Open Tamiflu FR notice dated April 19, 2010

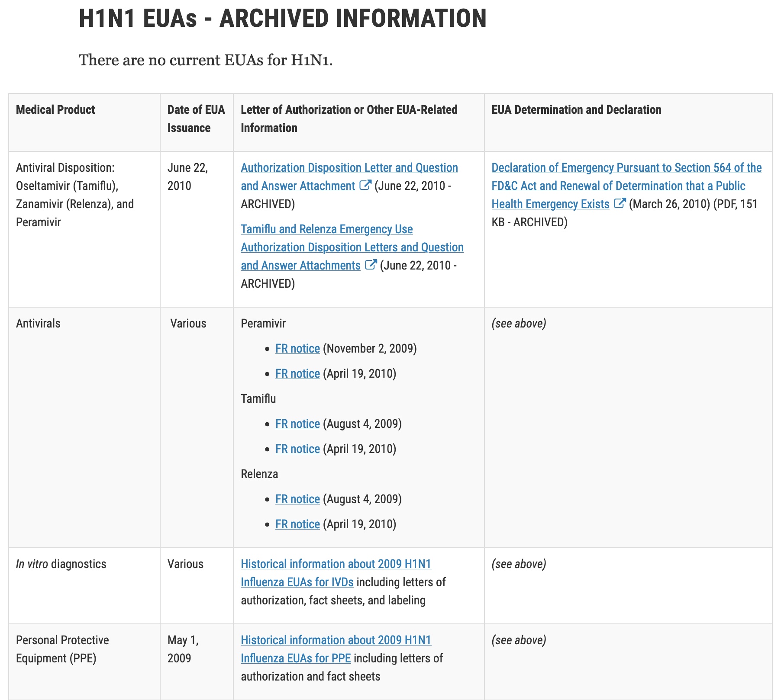pyautogui.click(x=297, y=449)
